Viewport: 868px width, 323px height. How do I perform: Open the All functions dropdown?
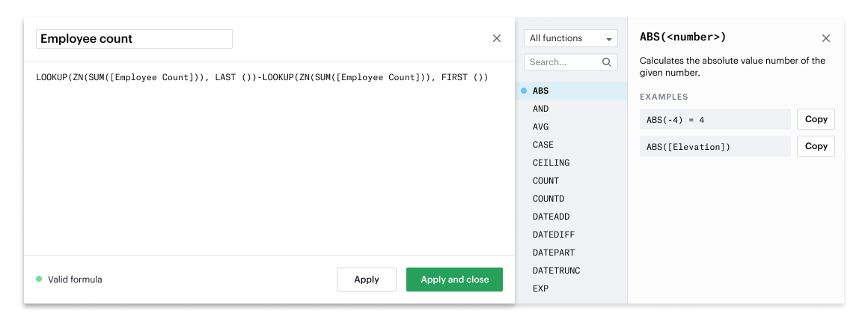coord(570,38)
